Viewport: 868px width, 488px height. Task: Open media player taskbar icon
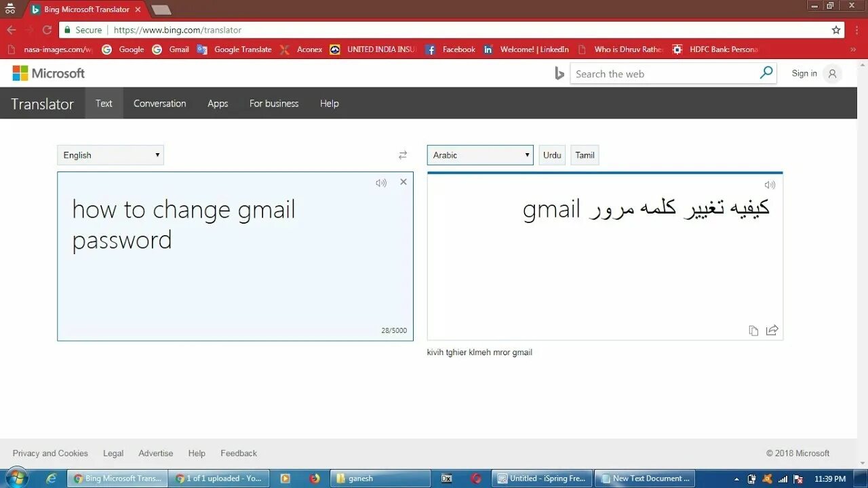click(x=285, y=479)
